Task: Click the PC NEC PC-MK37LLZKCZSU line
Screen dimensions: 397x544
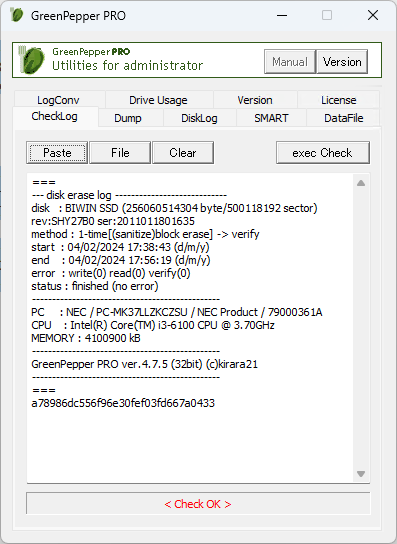Action: click(177, 312)
